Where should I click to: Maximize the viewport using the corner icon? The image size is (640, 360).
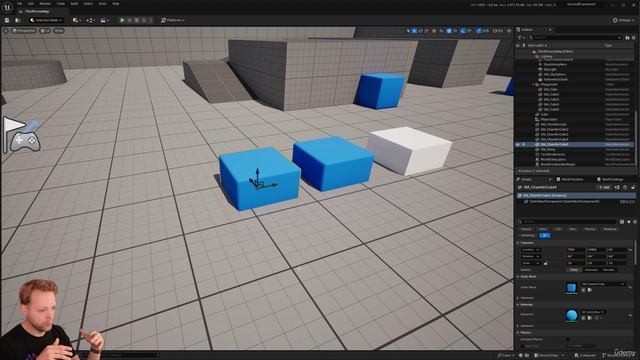pos(509,31)
